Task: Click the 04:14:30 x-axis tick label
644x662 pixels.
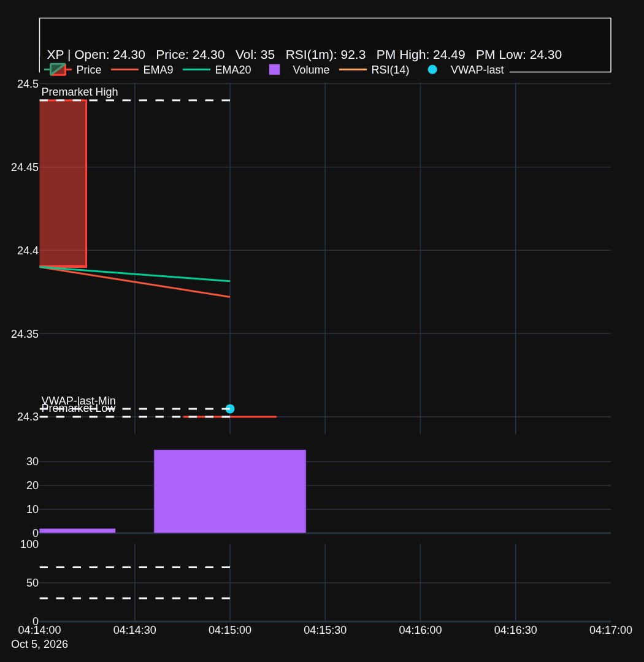Action: point(135,630)
